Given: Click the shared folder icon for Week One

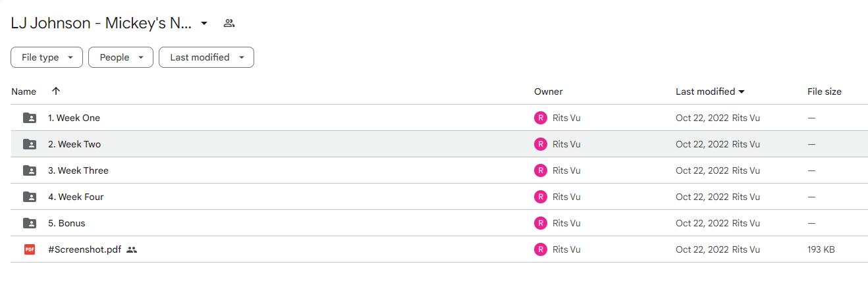Looking at the screenshot, I should pos(30,118).
